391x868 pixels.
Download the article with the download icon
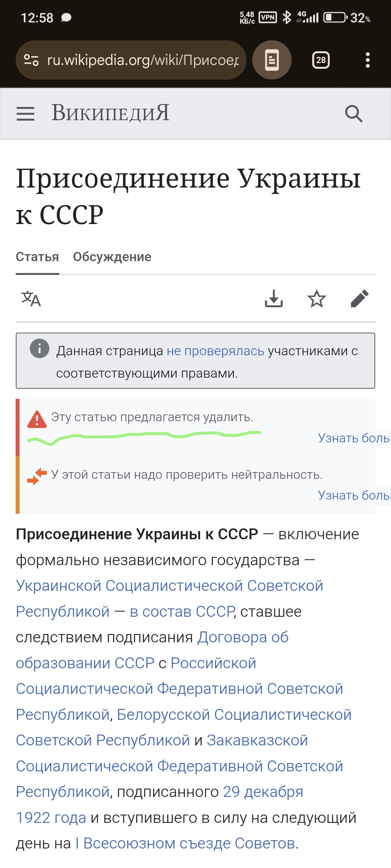point(274,299)
